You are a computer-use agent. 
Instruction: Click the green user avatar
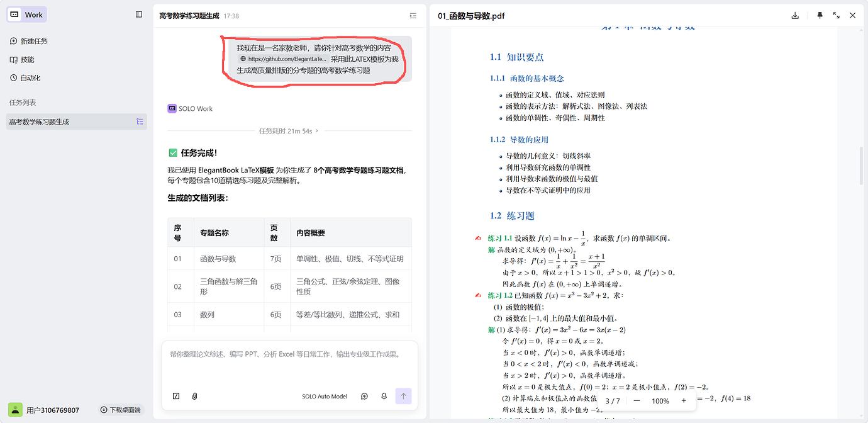tap(14, 410)
